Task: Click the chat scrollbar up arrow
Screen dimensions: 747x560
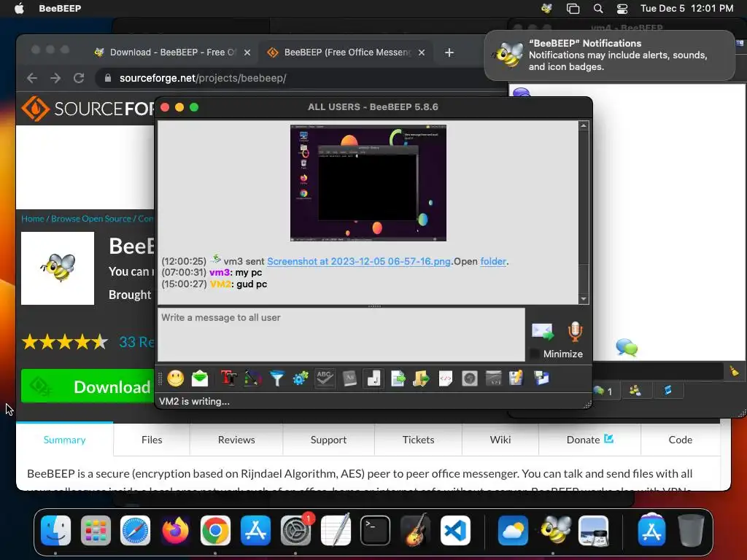Action: (584, 125)
